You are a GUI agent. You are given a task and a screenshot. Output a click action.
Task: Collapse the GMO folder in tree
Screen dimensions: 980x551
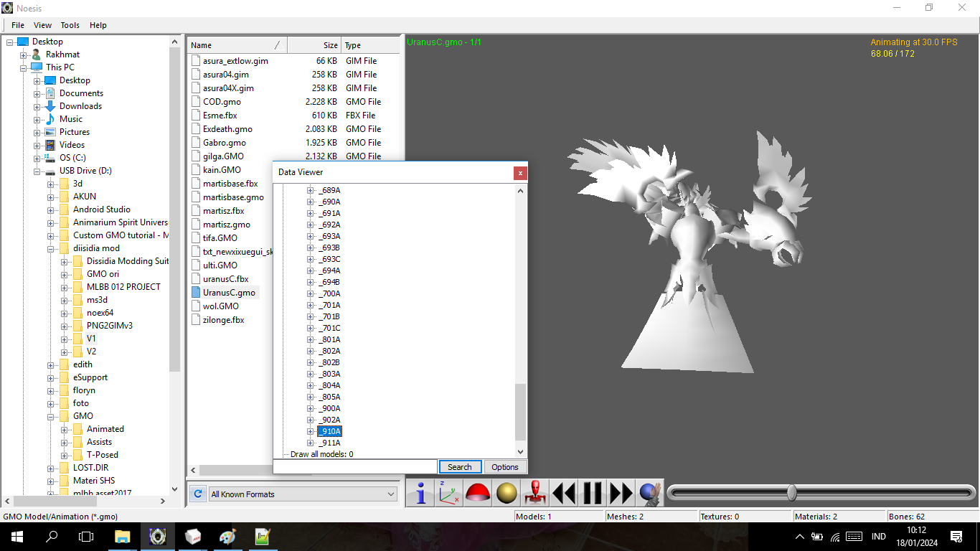pos(51,416)
